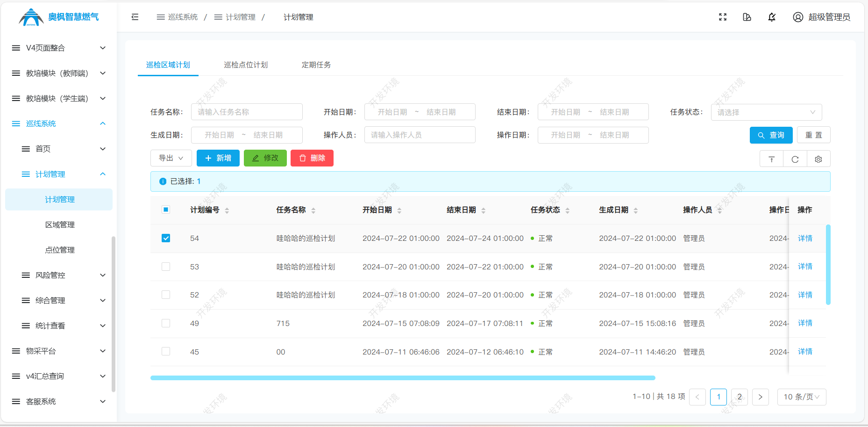Sort by 开始日期 column sort arrows

pyautogui.click(x=399, y=210)
